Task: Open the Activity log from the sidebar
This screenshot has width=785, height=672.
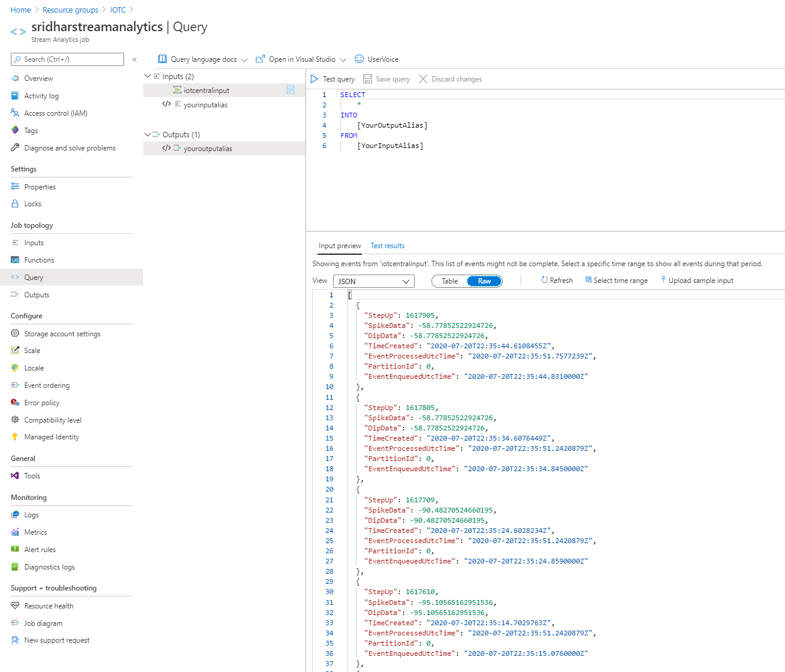Action: pos(42,95)
